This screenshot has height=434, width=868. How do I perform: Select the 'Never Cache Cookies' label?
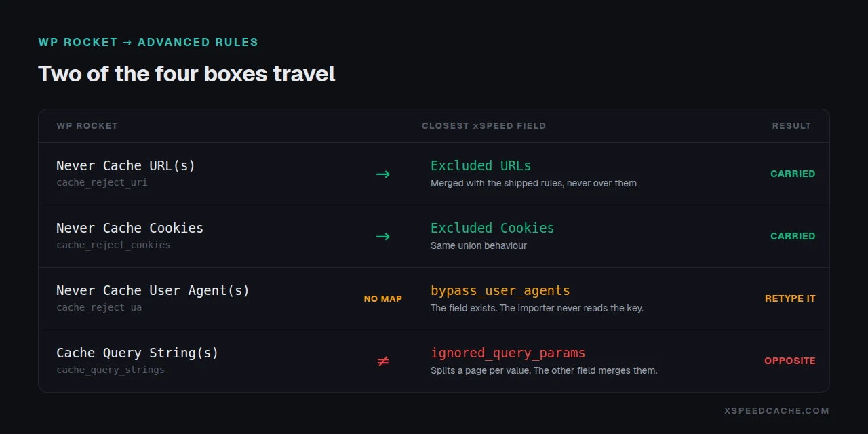(130, 228)
